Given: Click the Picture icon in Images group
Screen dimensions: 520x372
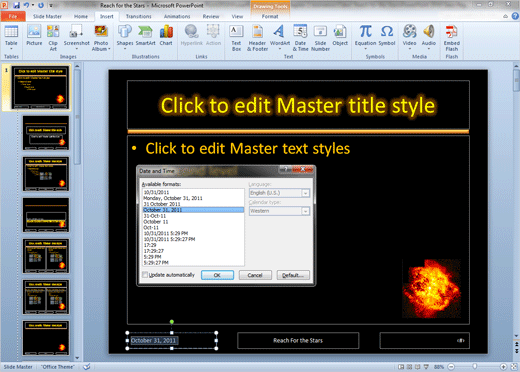Looking at the screenshot, I should pos(34,35).
